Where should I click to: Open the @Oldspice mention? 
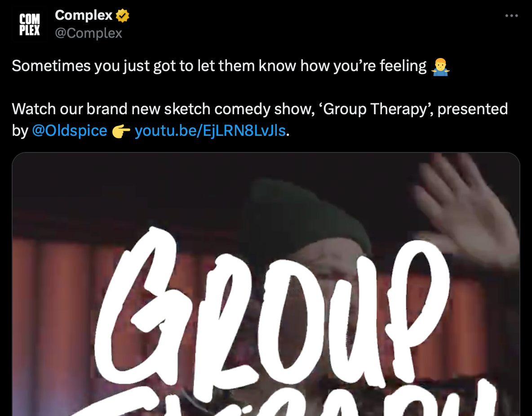pyautogui.click(x=70, y=131)
